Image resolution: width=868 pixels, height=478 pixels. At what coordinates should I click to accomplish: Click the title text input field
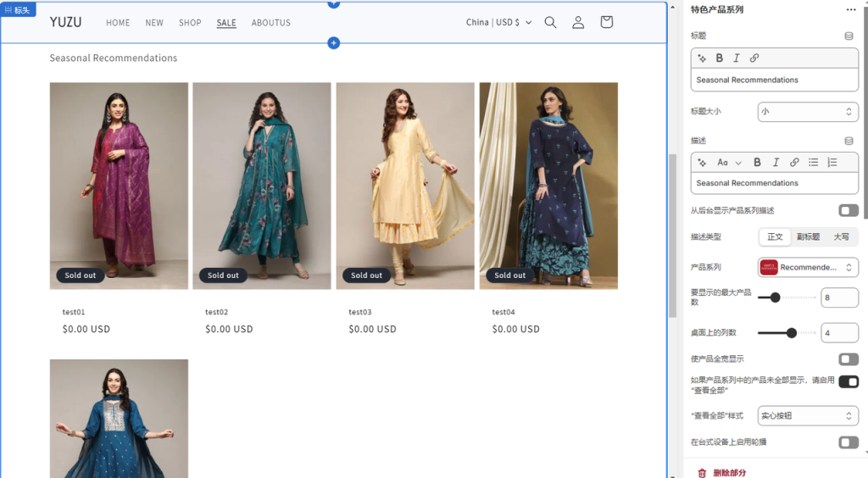[775, 81]
